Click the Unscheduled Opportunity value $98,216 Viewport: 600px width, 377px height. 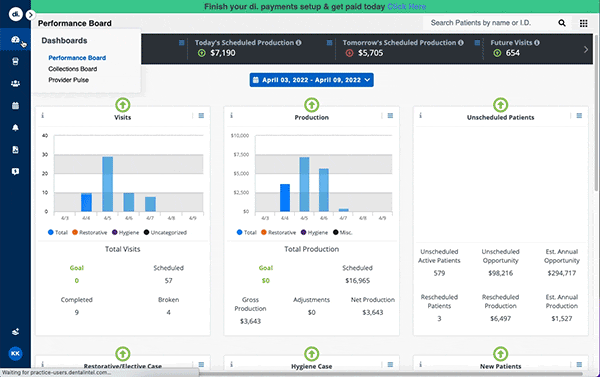[x=501, y=273]
